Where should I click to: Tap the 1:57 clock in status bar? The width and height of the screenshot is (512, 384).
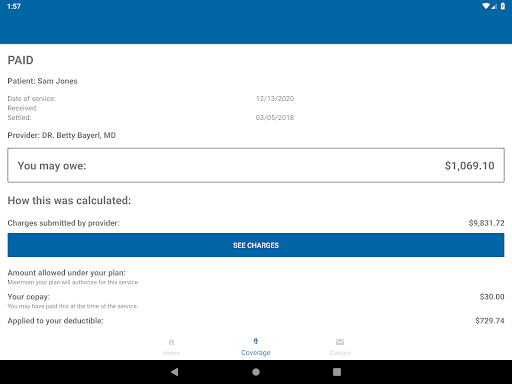[x=14, y=6]
